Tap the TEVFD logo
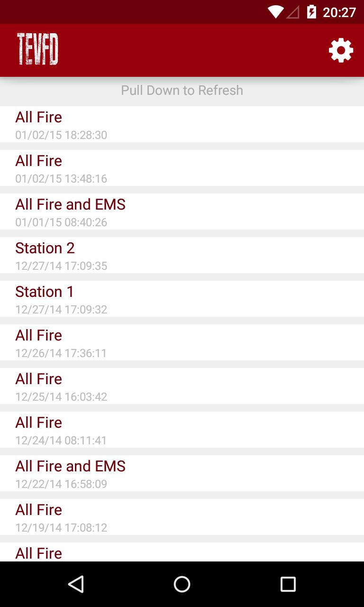 coord(37,49)
